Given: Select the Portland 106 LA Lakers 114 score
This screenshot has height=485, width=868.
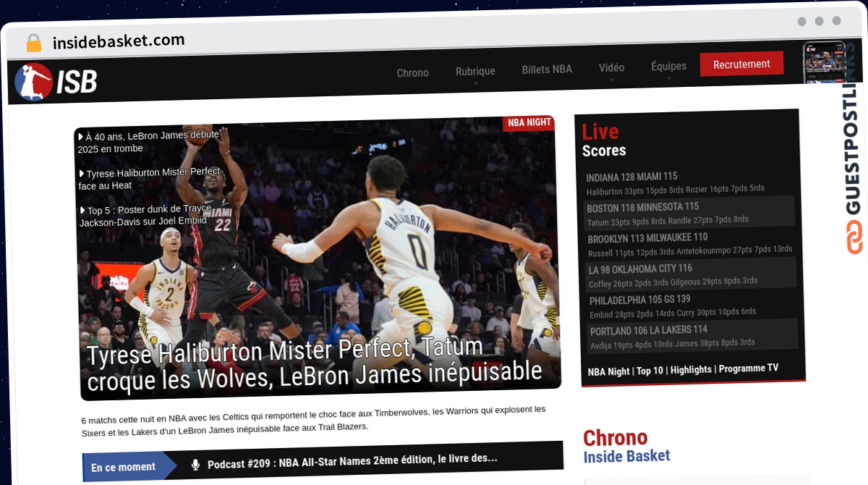Looking at the screenshot, I should [x=648, y=331].
